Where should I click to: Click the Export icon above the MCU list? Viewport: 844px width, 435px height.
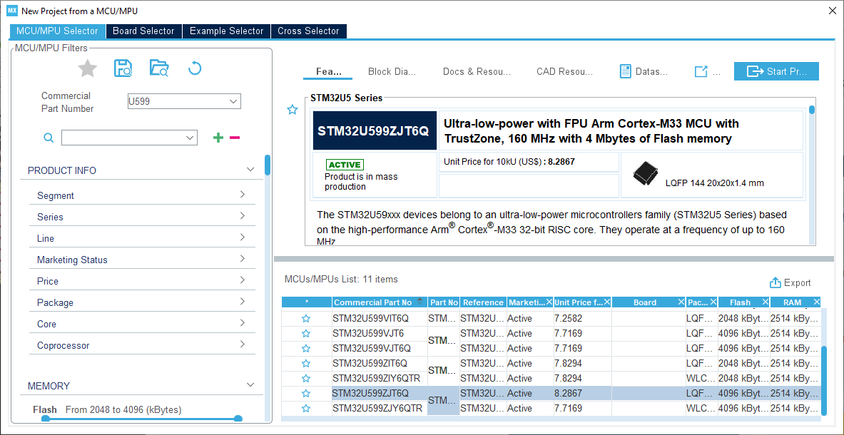775,283
